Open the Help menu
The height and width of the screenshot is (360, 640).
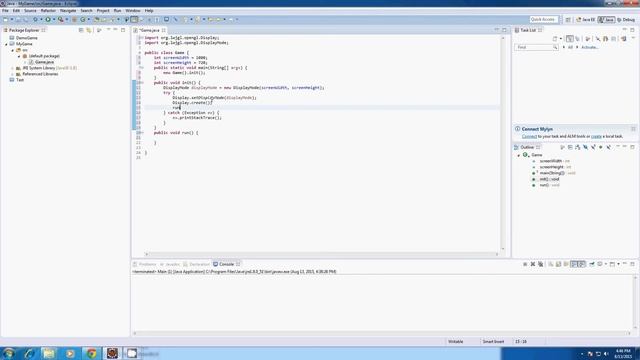149,11
